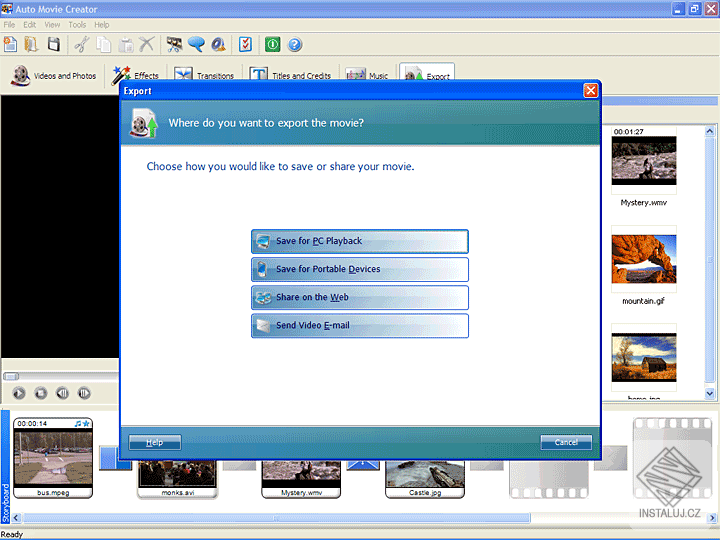Open the Help menu
This screenshot has height=540, width=720.
point(102,25)
